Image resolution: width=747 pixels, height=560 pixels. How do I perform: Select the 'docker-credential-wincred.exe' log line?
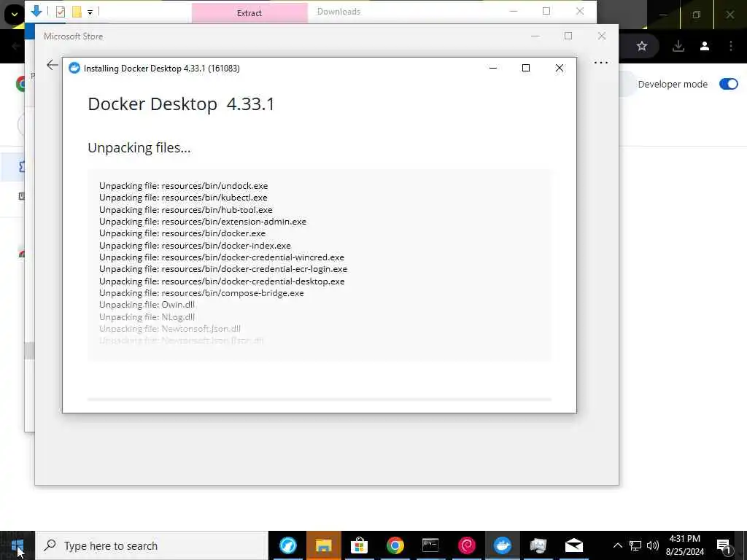click(x=222, y=257)
